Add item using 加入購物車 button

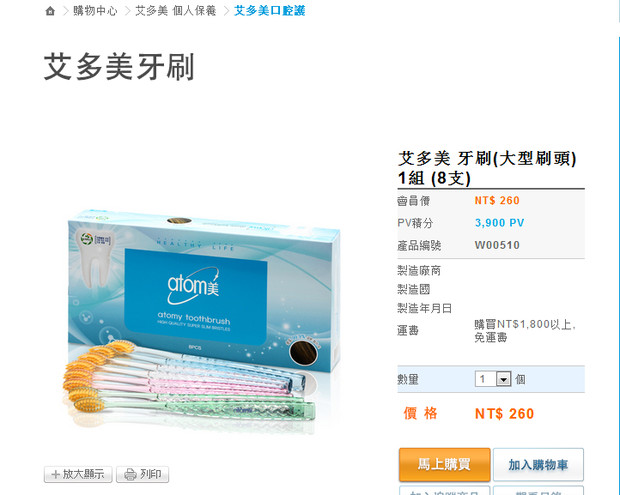point(538,464)
